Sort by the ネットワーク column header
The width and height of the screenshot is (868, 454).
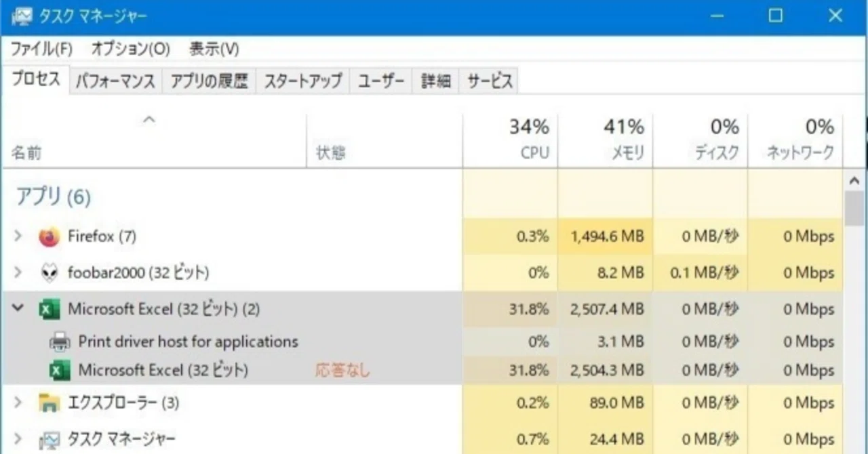(x=795, y=140)
